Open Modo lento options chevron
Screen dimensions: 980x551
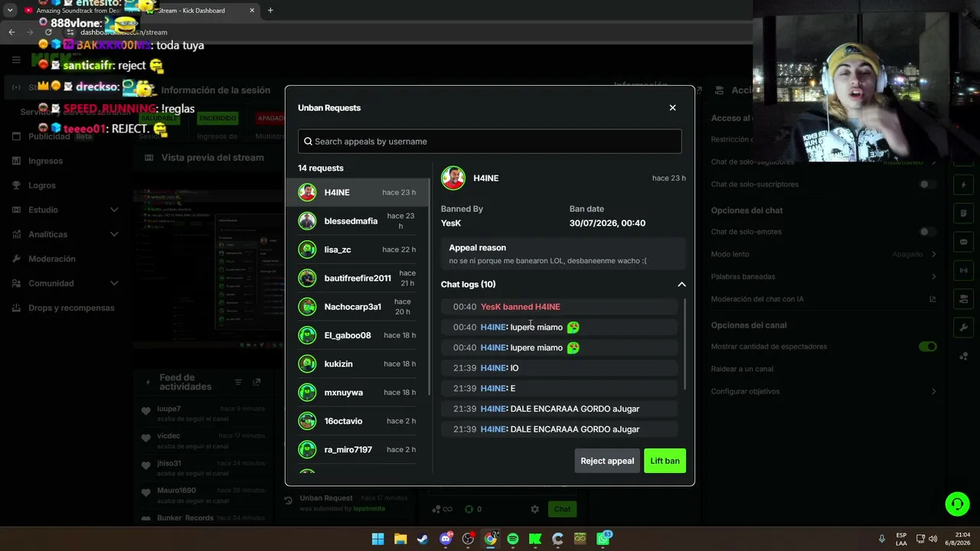pyautogui.click(x=933, y=254)
